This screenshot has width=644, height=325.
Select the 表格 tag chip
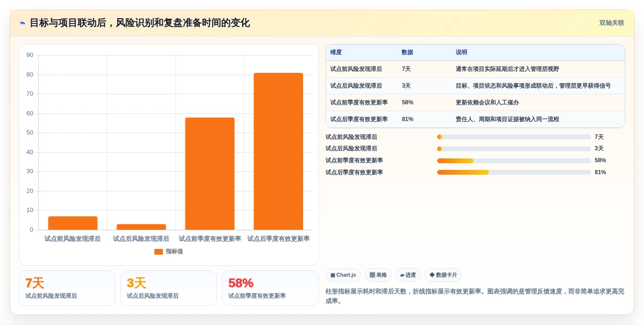pyautogui.click(x=378, y=275)
